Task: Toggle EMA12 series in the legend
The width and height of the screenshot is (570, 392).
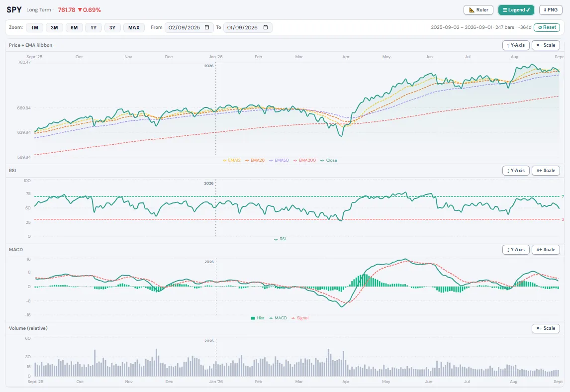Action: 232,160
